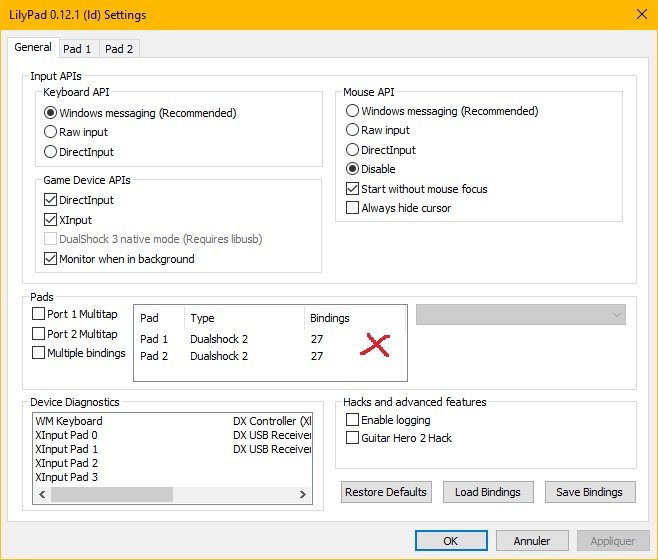
Task: Click Restore Defaults button
Action: pos(386,492)
